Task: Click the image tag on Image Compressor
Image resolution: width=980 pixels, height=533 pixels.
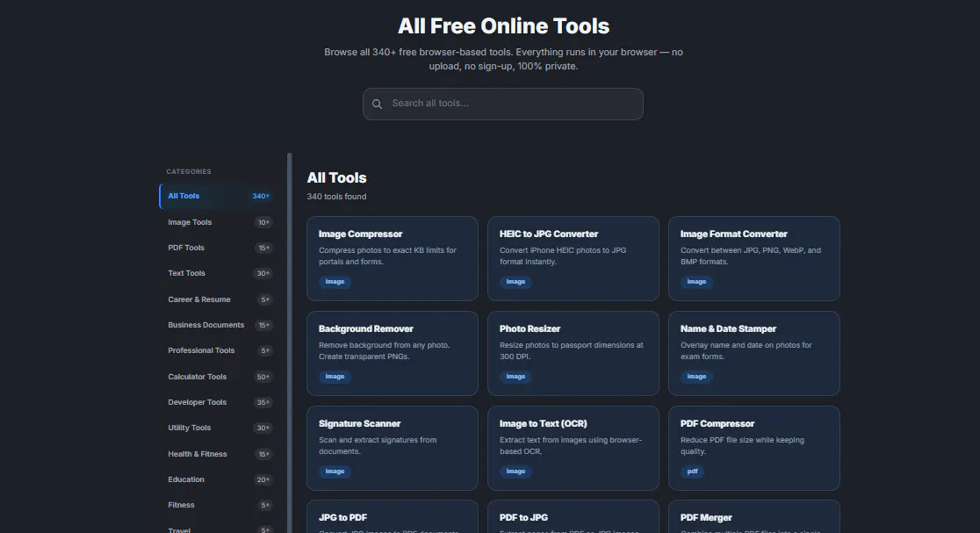Action: pos(335,282)
